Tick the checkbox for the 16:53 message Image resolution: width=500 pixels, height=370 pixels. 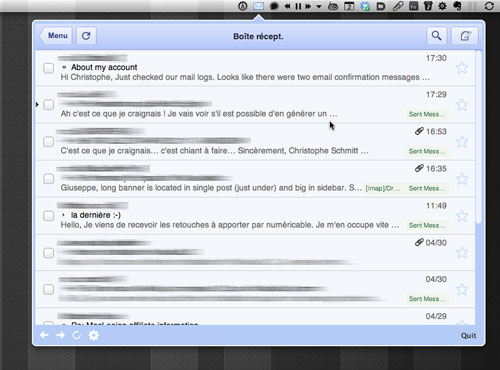pyautogui.click(x=49, y=142)
